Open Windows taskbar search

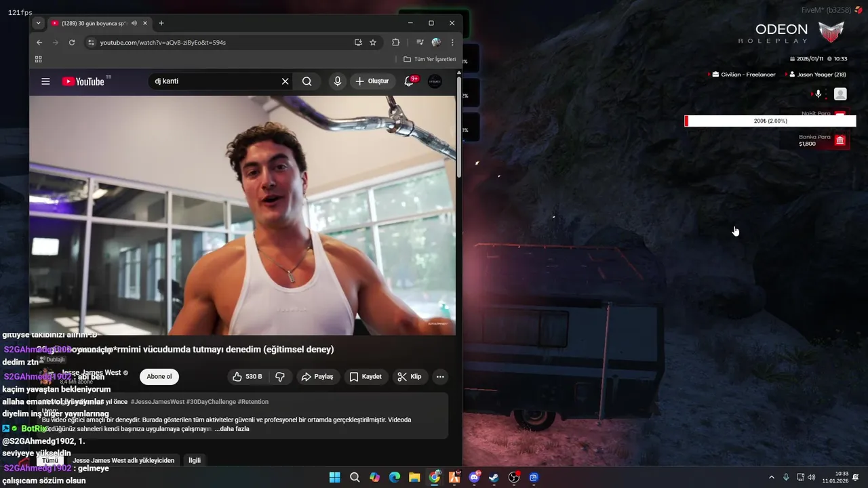point(355,477)
